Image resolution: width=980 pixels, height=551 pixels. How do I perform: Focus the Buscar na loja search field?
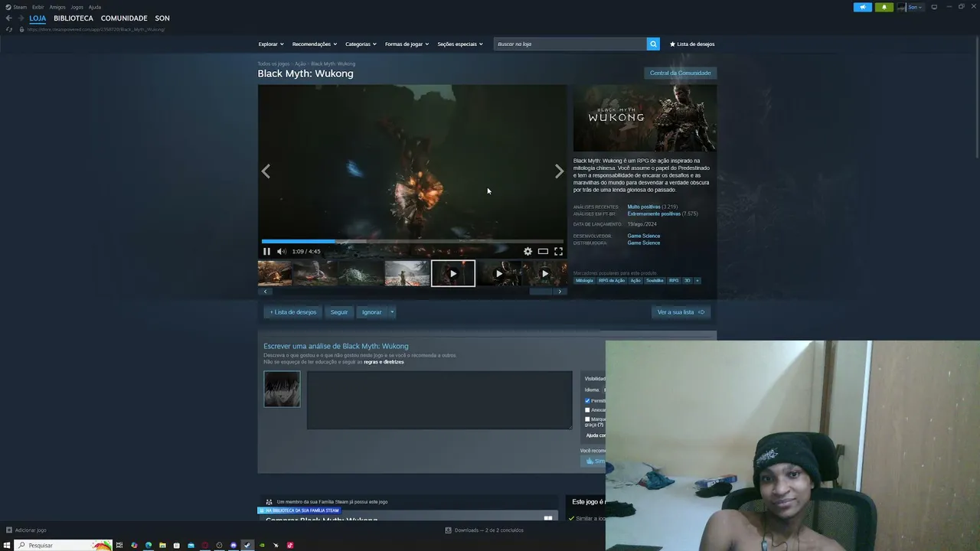(x=570, y=44)
